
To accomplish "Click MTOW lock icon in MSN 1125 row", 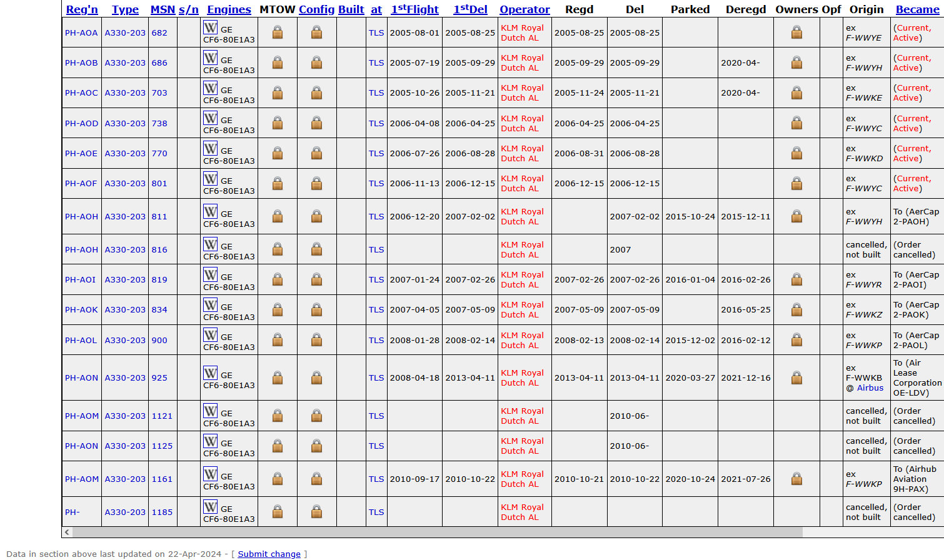I will [278, 446].
